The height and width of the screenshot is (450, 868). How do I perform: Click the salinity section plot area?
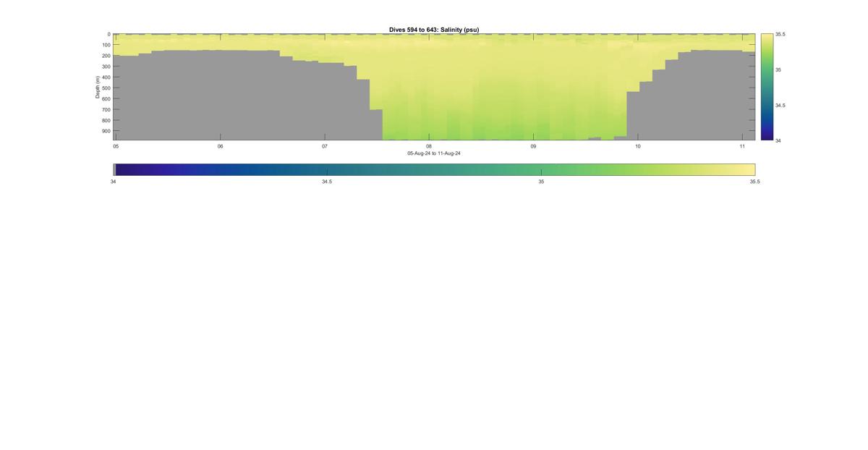coord(434,87)
